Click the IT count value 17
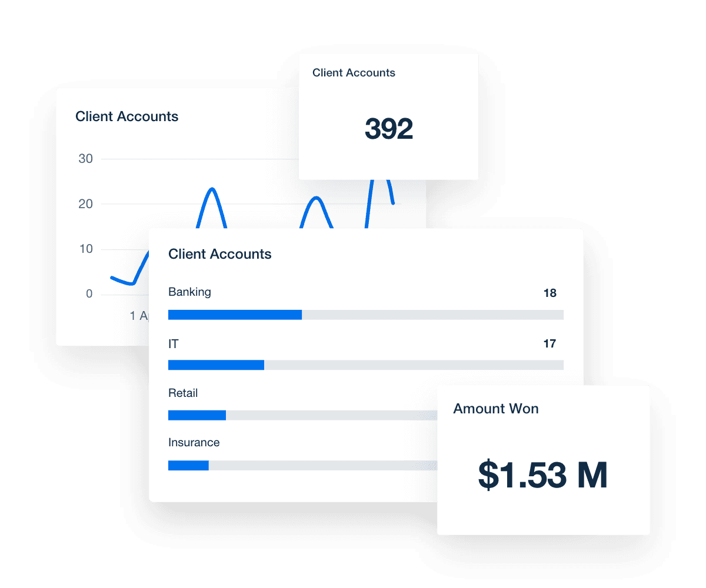Image resolution: width=706 pixels, height=588 pixels. [549, 344]
